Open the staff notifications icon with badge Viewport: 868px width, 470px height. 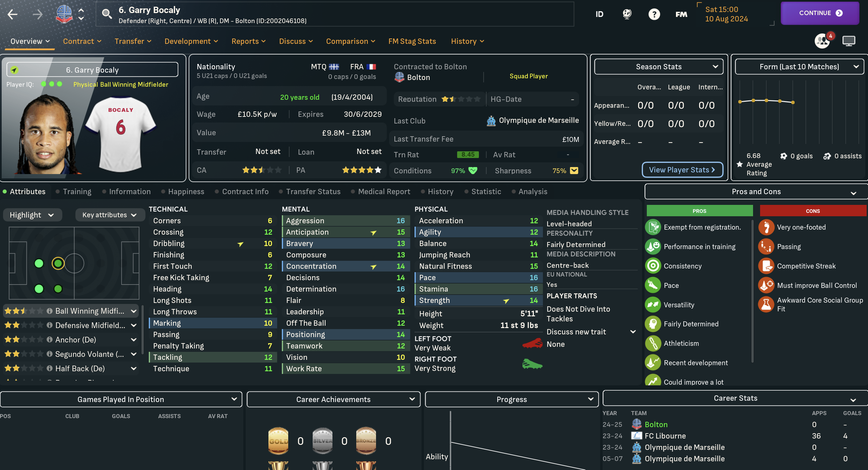[822, 41]
